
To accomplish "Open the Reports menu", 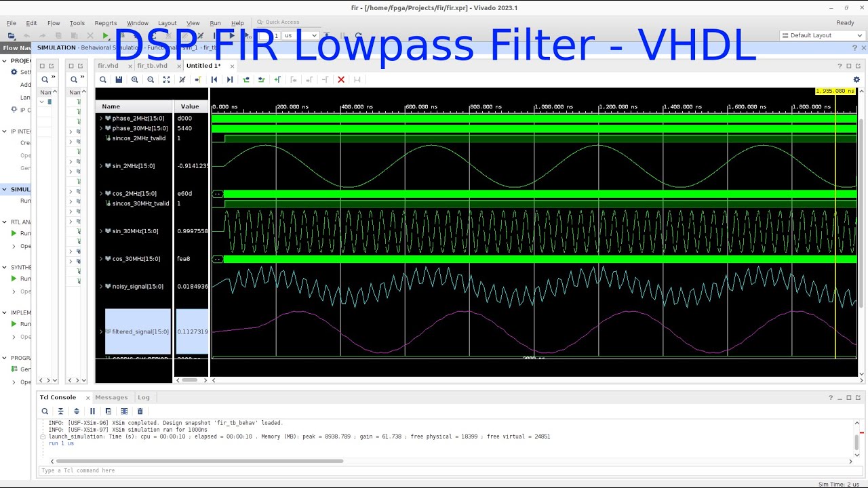I will (106, 23).
